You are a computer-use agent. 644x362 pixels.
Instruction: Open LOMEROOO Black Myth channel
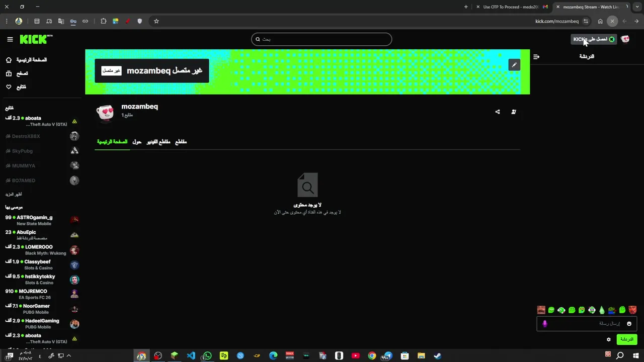click(42, 250)
